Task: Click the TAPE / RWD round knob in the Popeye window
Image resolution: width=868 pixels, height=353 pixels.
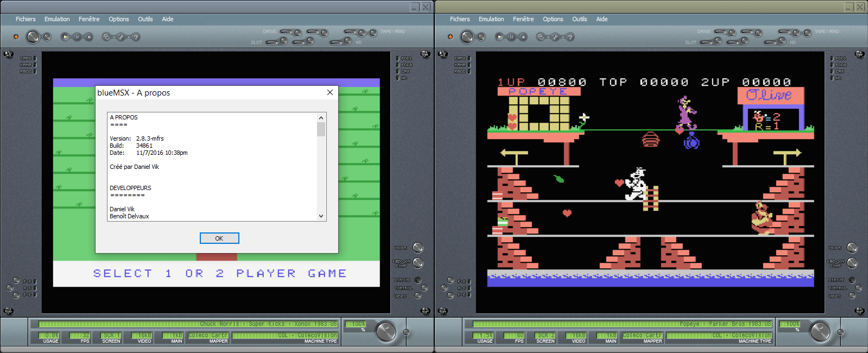Action: pos(808,33)
